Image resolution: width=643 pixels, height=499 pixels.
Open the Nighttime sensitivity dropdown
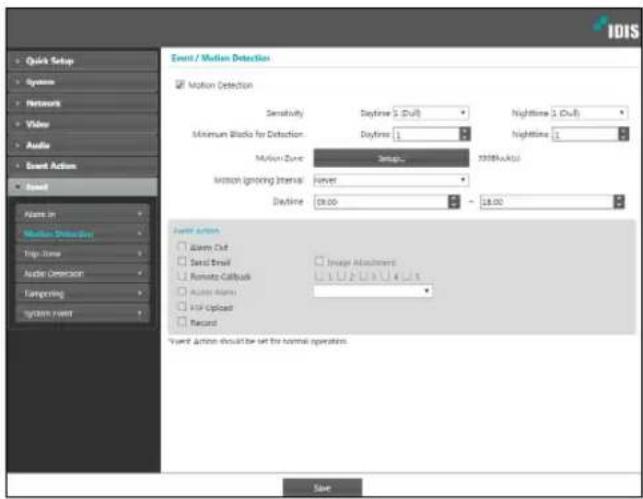[589, 113]
